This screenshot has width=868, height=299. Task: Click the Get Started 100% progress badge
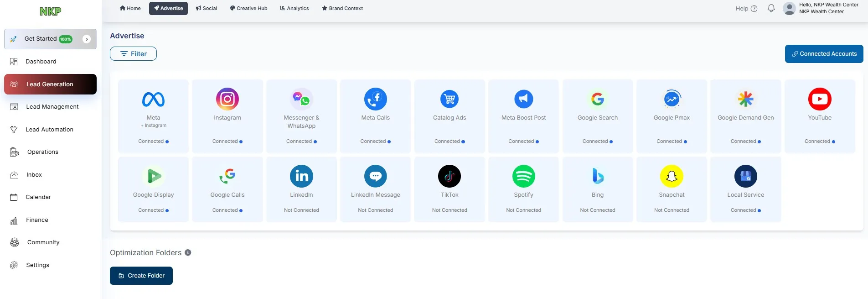tap(66, 39)
